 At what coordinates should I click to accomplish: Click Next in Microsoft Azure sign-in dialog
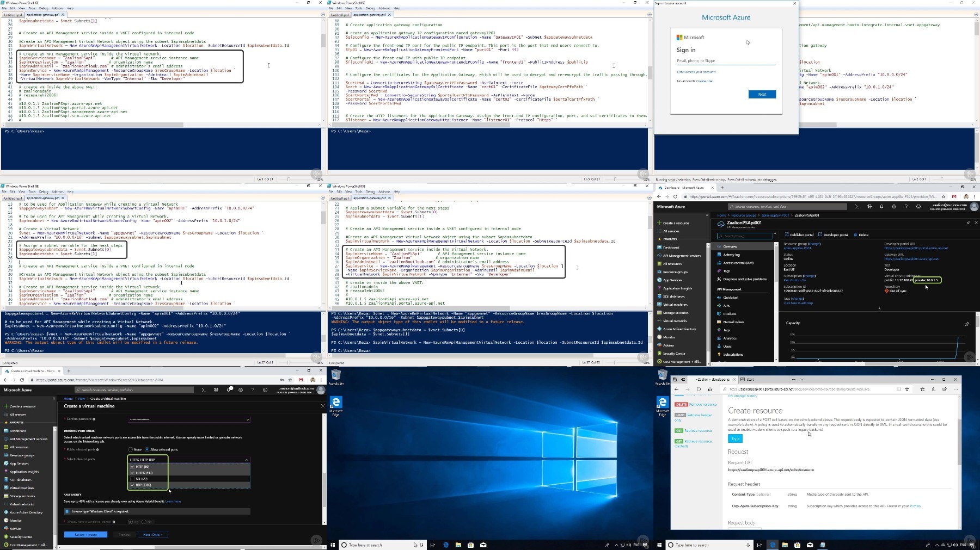762,94
